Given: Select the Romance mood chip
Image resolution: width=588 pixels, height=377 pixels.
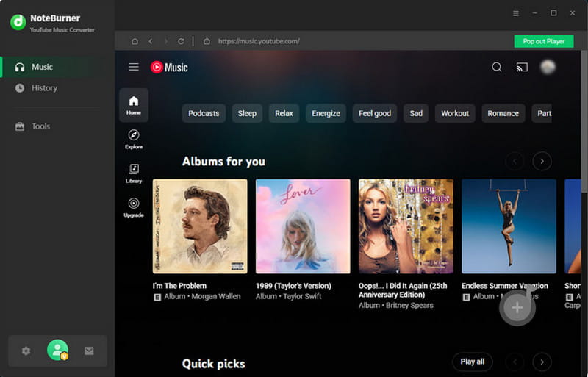Looking at the screenshot, I should tap(503, 113).
